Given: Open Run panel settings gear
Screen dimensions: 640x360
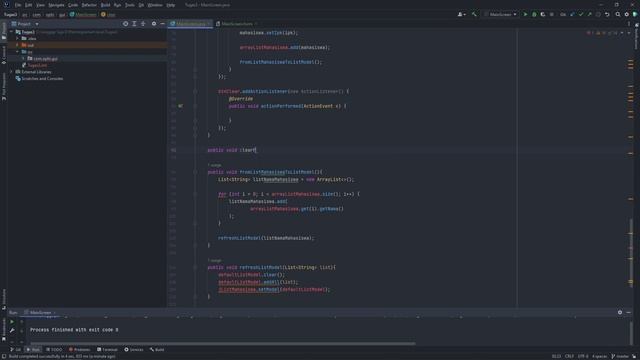Looking at the screenshot, I should [620, 312].
